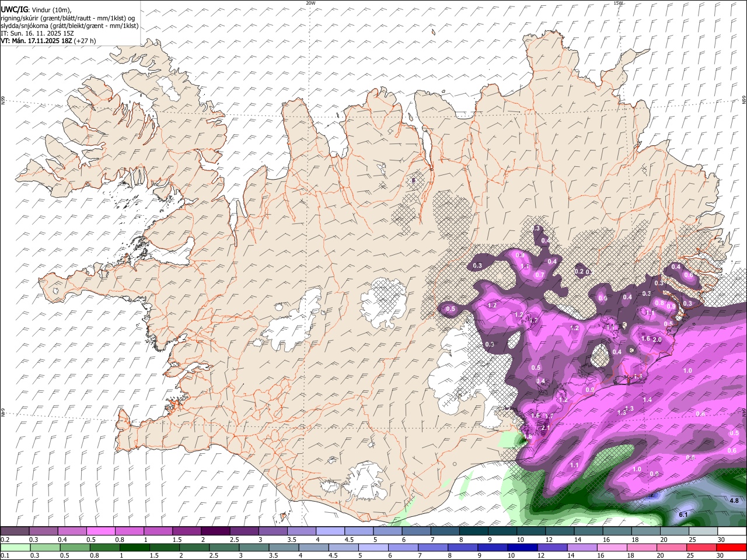The width and height of the screenshot is (747, 560).
Task: Click the '0.7' snowfall value on map
Action: (x=540, y=275)
